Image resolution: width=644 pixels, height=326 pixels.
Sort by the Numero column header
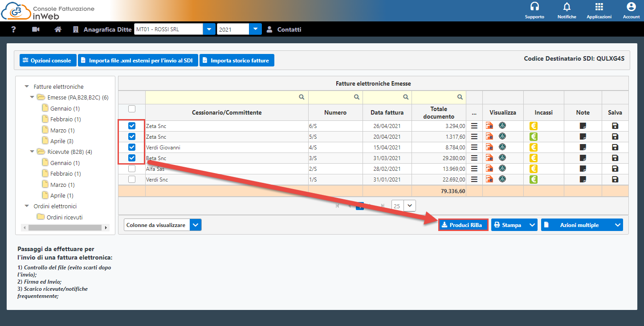pyautogui.click(x=335, y=113)
